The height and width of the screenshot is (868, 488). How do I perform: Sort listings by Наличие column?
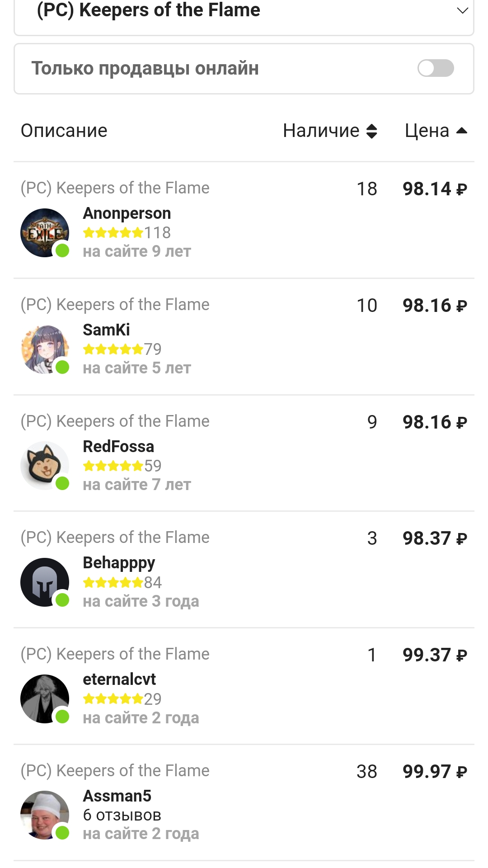click(x=330, y=131)
